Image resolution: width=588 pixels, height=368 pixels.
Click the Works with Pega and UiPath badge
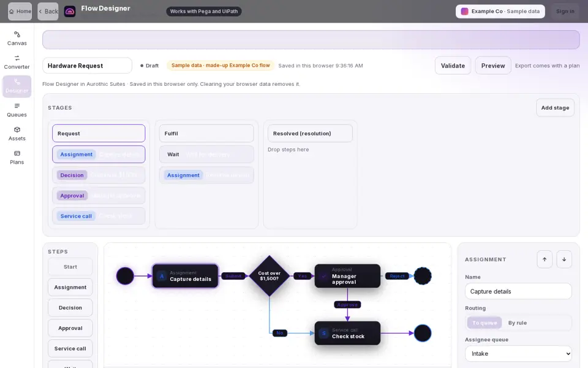tap(204, 11)
